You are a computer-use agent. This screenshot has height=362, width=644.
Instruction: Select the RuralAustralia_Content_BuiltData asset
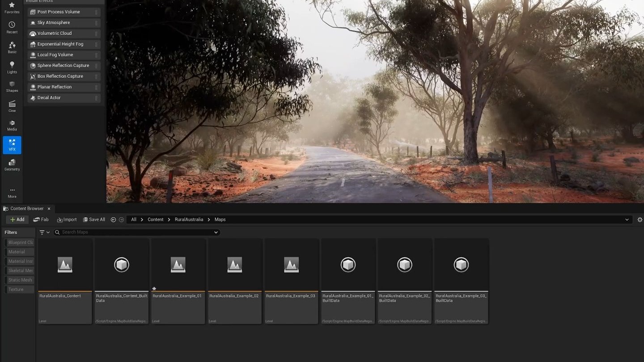(x=122, y=281)
